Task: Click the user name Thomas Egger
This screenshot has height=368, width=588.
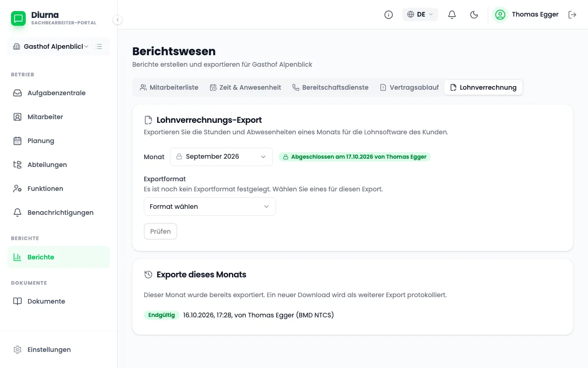Action: 535,15
